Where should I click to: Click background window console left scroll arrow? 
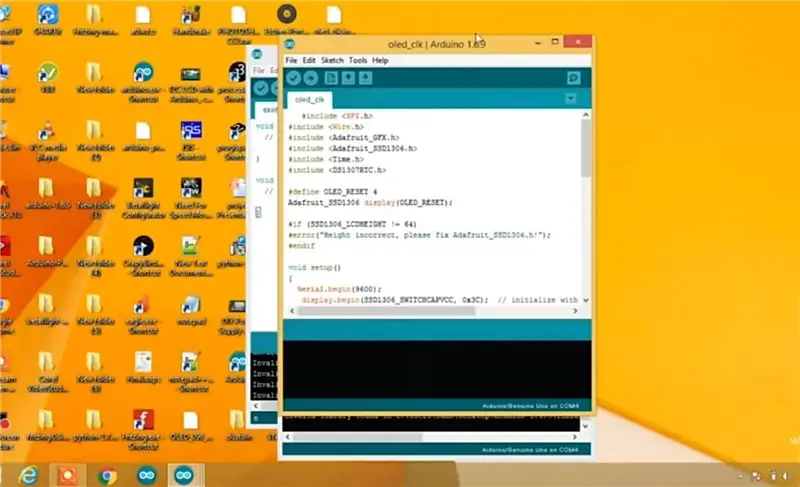288,437
